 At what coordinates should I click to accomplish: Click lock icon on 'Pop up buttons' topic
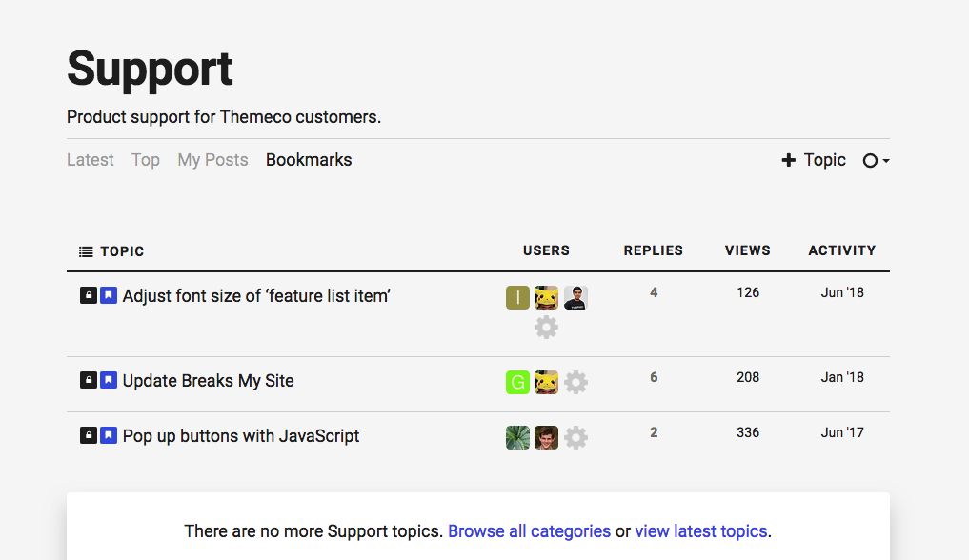[89, 436]
